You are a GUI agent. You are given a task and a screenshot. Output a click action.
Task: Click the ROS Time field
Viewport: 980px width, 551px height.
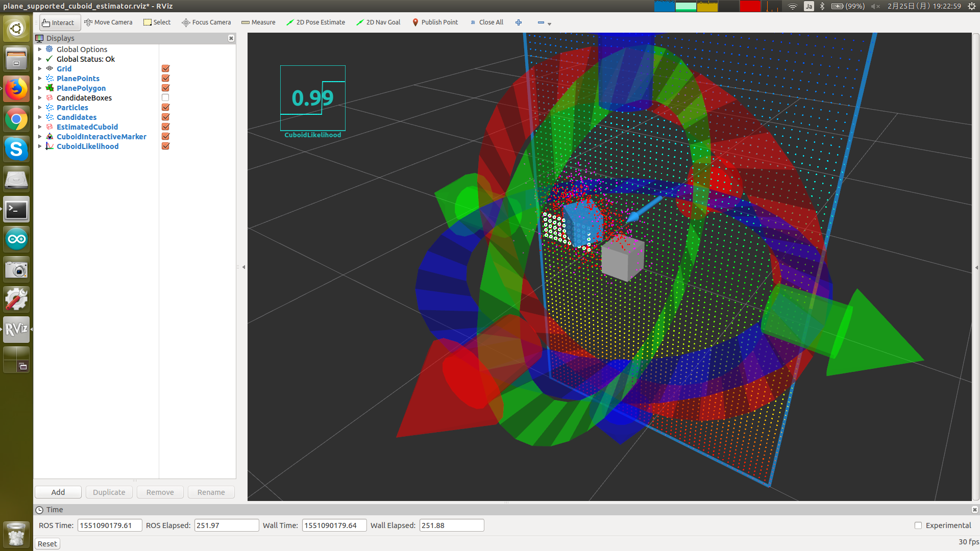pos(110,525)
